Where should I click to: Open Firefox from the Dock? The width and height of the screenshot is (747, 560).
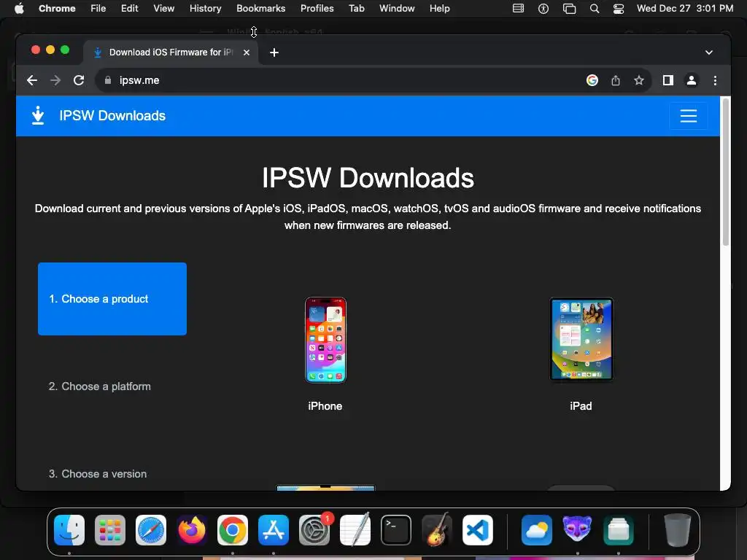pos(192,530)
